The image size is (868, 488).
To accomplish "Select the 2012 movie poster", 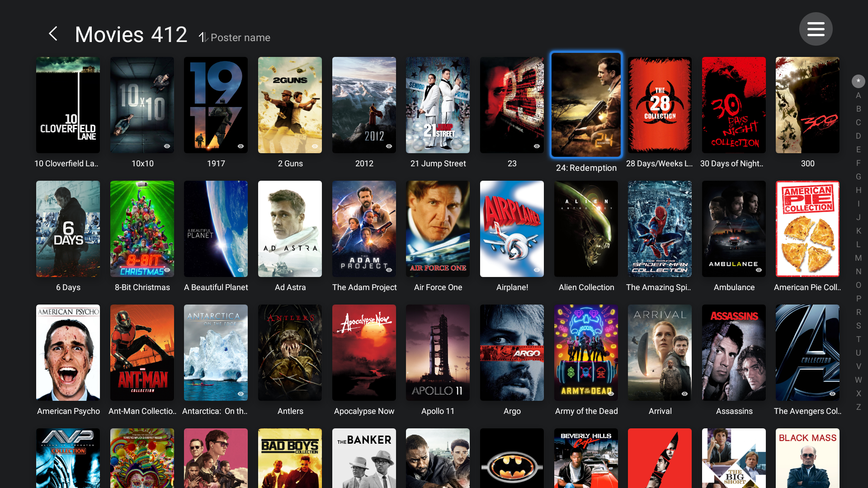I will point(364,105).
